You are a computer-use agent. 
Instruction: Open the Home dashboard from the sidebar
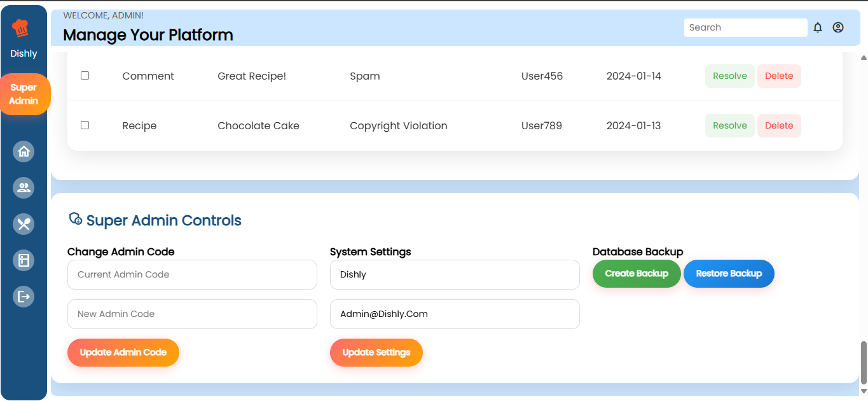pos(24,151)
